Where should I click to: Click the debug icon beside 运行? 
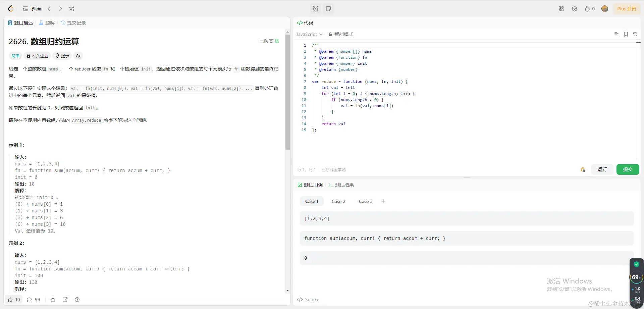pos(583,169)
